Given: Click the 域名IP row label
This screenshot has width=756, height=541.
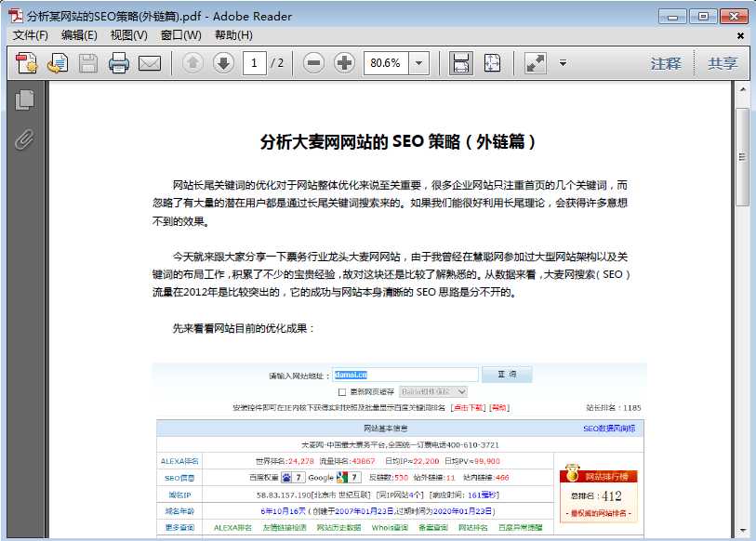Looking at the screenshot, I should (179, 495).
